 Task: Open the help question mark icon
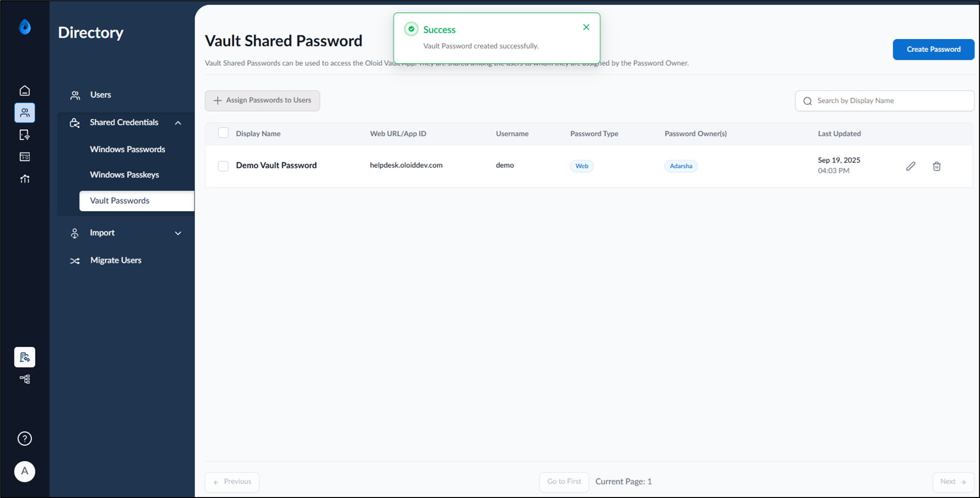tap(24, 439)
